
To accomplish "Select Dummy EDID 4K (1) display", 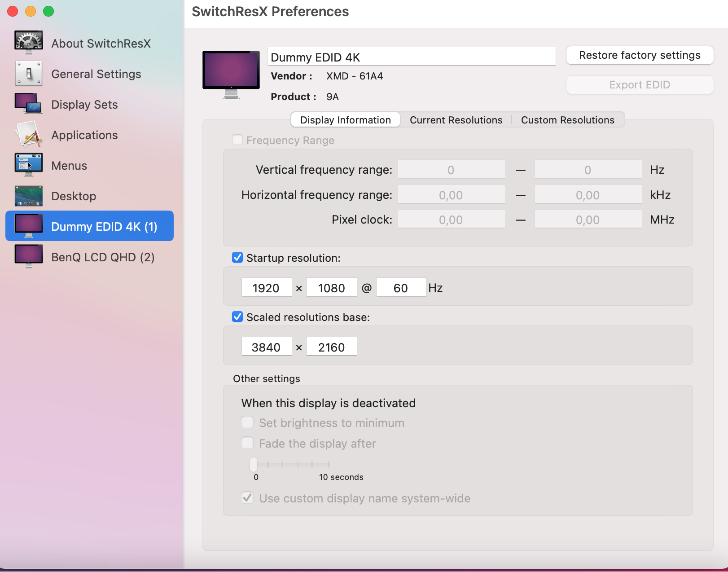I will click(x=90, y=226).
